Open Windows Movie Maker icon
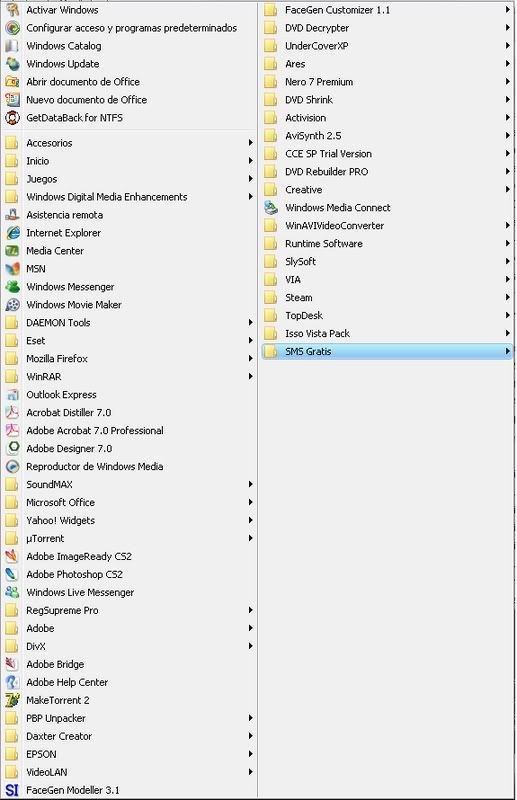Screen dimensions: 517x800 12,305
